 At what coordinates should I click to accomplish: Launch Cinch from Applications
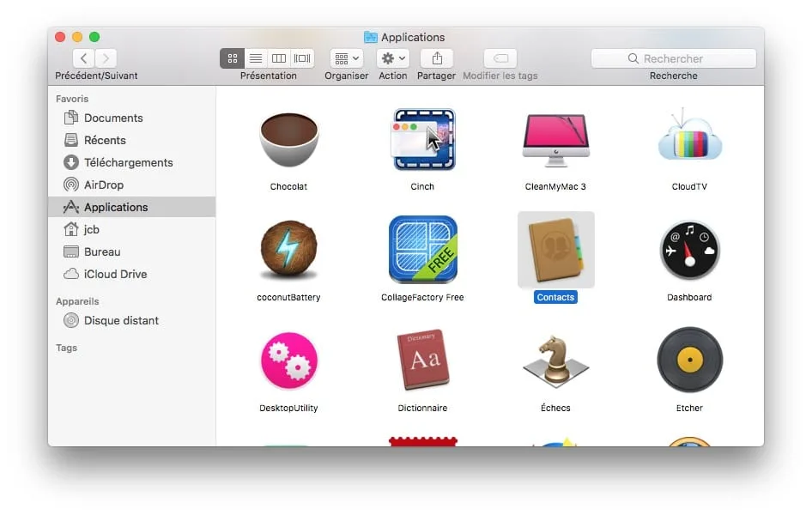click(421, 140)
